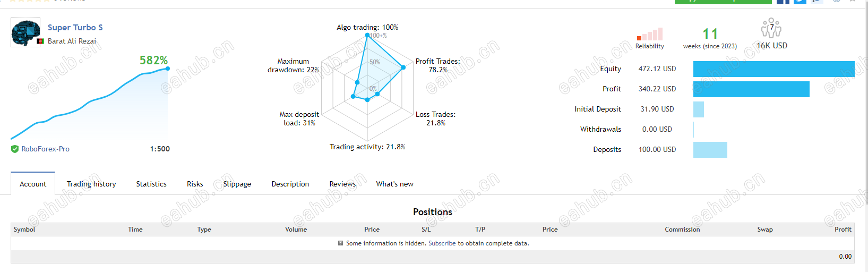Open author Barat Ali Rezai profile link
The height and width of the screenshot is (272, 868).
(x=72, y=41)
